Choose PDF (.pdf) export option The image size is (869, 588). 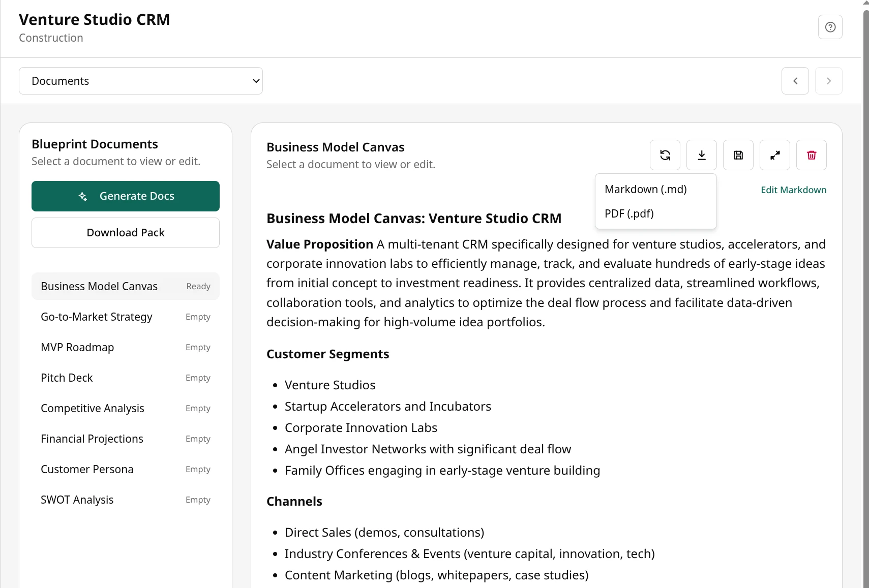[655, 213]
